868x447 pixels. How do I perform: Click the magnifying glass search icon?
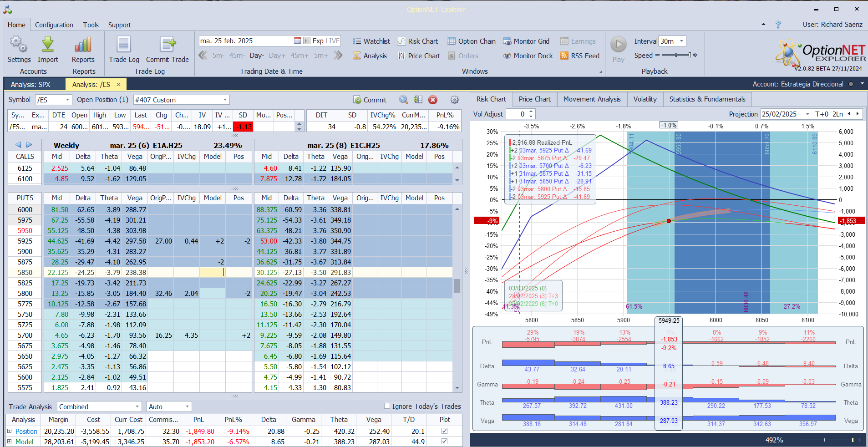pos(403,100)
